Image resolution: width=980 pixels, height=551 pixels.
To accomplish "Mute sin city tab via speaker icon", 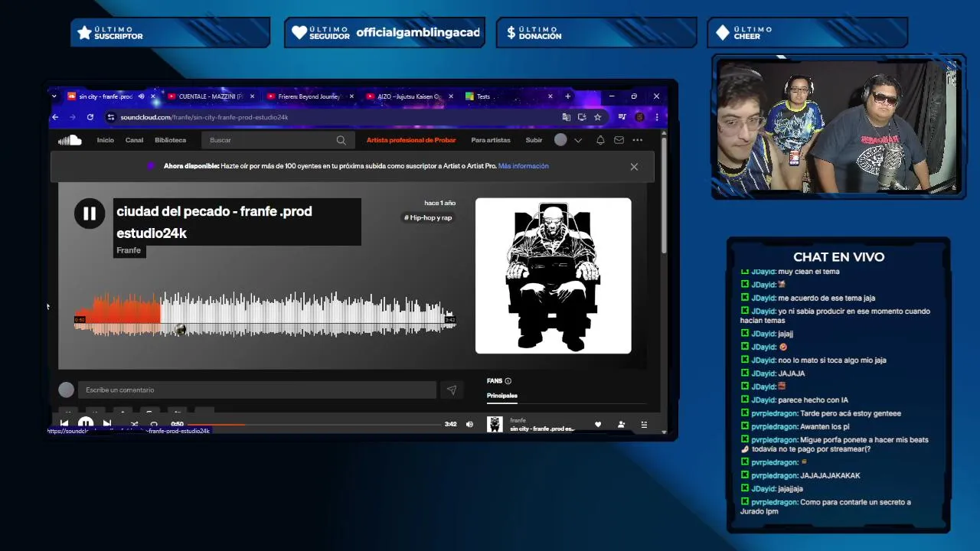I will (x=141, y=96).
